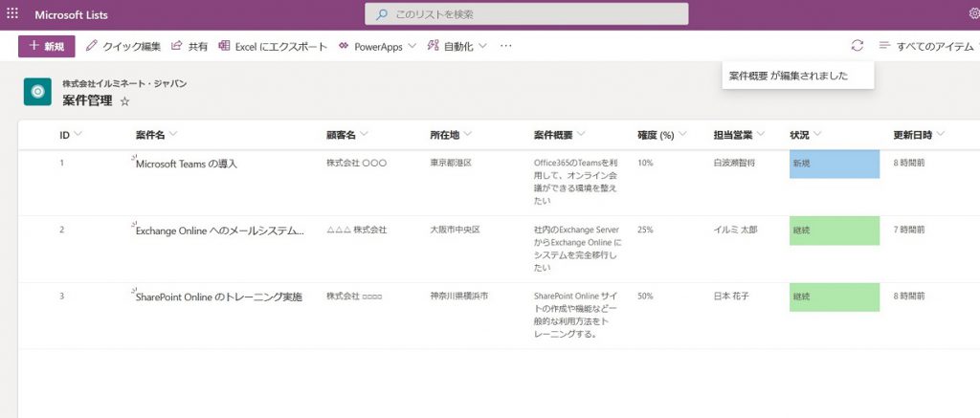Open the 案件名 column header menu

click(x=156, y=134)
